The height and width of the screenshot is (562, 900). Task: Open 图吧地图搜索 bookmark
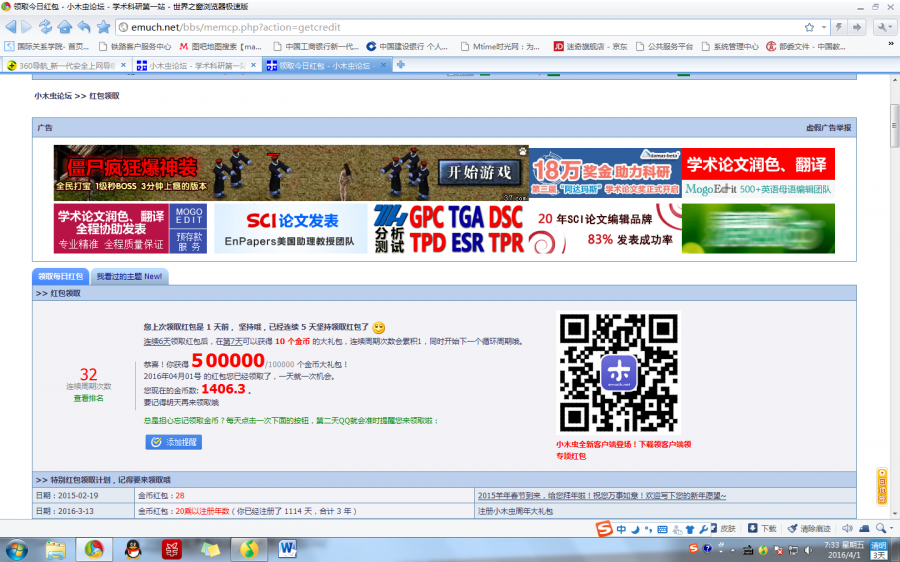(x=221, y=46)
